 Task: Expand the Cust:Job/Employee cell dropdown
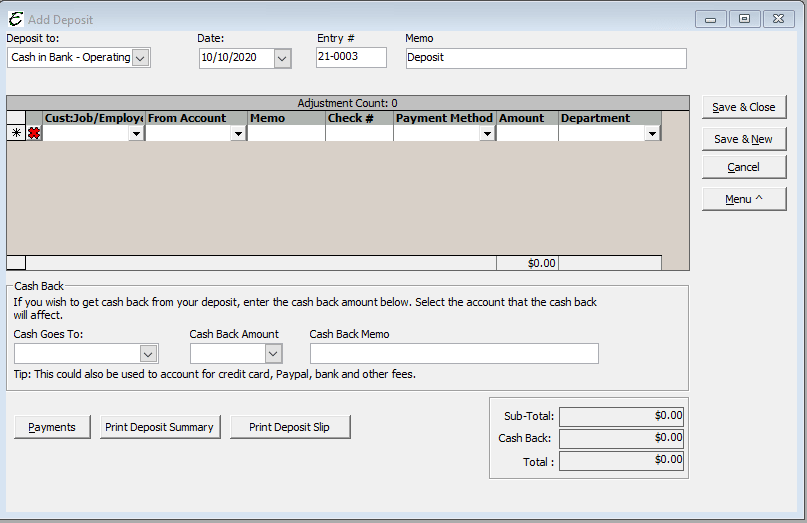(136, 134)
